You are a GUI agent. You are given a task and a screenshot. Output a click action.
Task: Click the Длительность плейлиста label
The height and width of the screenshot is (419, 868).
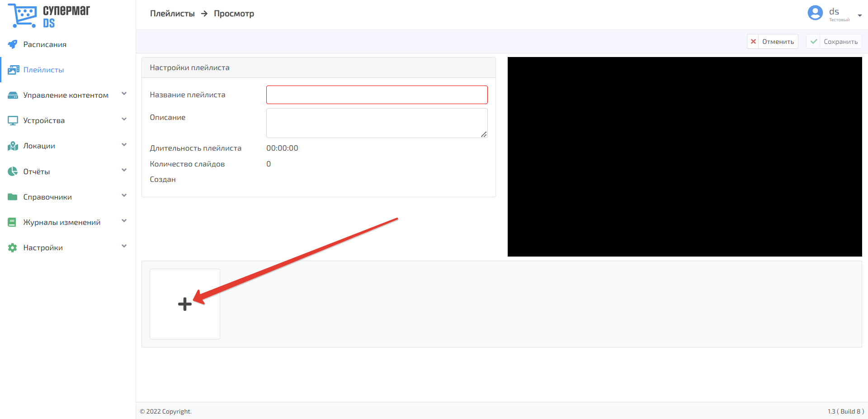coord(195,148)
